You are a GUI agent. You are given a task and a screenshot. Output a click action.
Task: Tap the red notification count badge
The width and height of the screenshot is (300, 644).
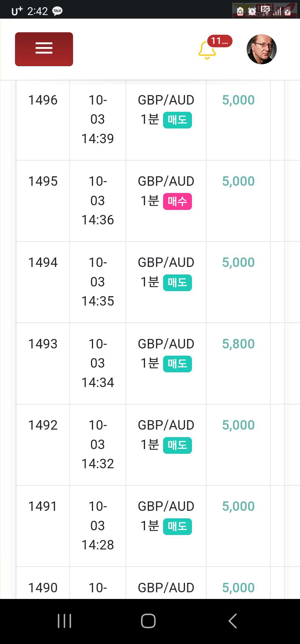click(220, 41)
